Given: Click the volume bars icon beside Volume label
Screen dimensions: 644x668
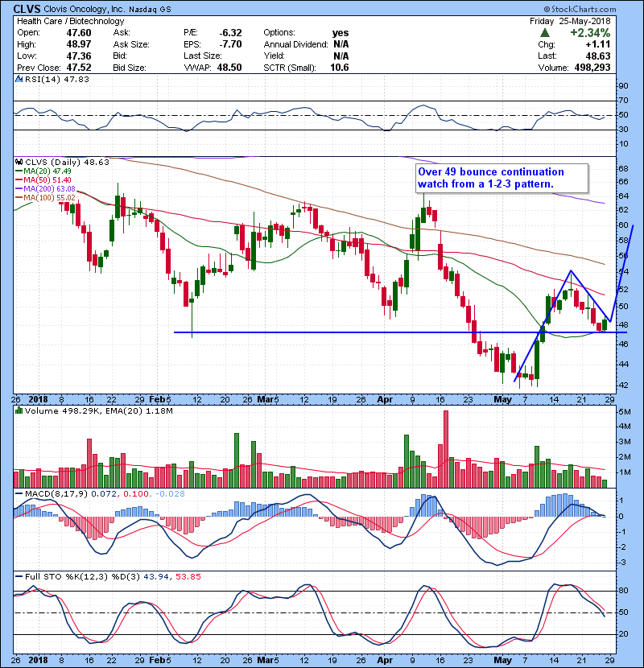Looking at the screenshot, I should point(19,410).
